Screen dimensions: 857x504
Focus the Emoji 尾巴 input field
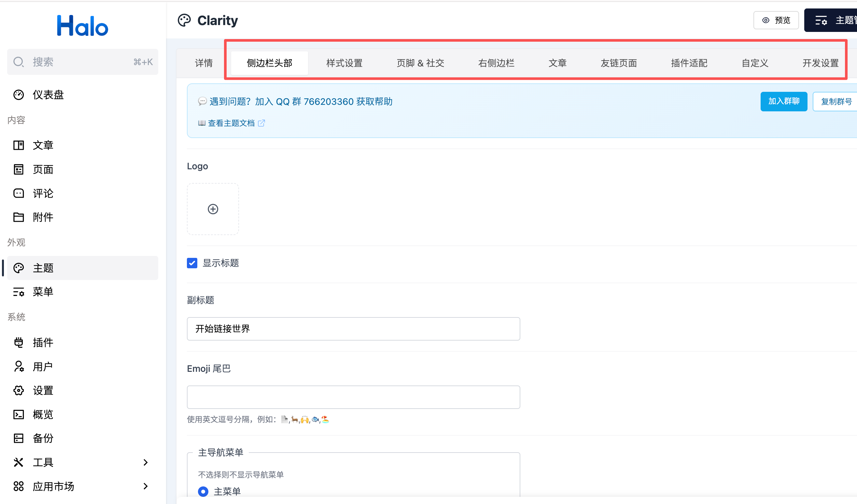(x=353, y=397)
